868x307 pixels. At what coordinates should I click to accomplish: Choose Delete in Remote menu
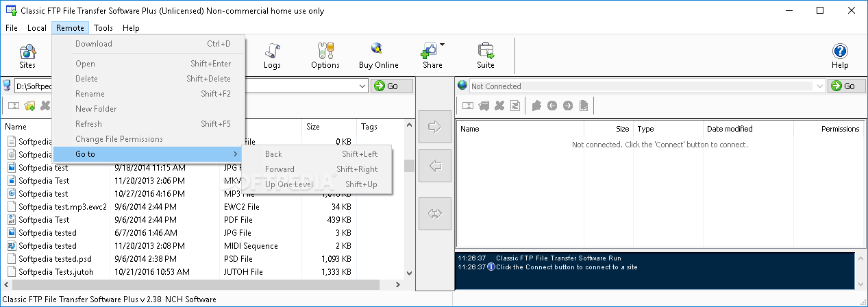click(x=149, y=79)
